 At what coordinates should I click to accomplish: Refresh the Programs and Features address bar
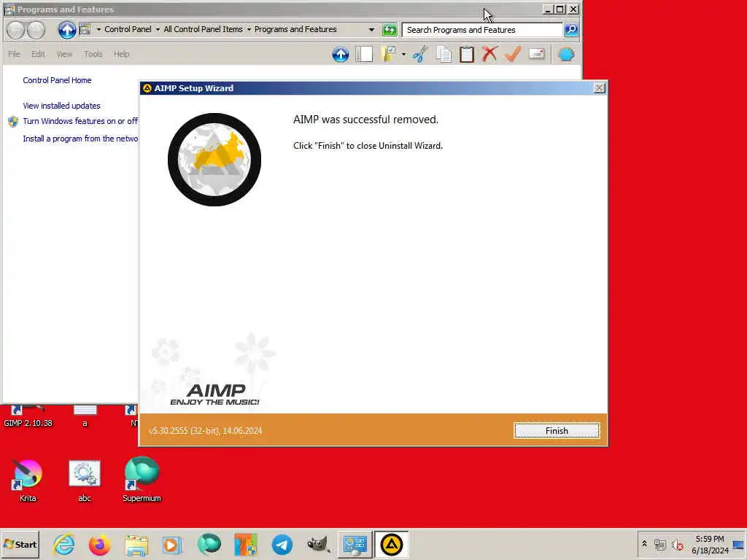(x=390, y=29)
